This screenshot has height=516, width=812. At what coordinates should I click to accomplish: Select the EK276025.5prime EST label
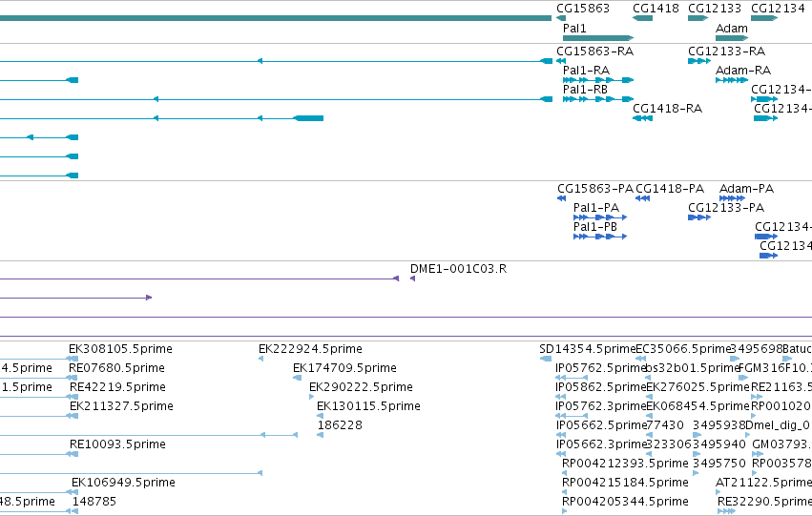(698, 387)
